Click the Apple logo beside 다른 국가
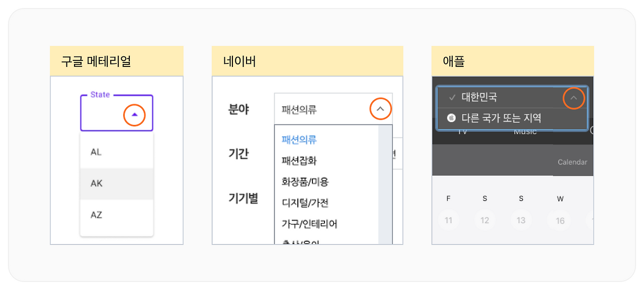This screenshot has height=290, width=644. (451, 118)
